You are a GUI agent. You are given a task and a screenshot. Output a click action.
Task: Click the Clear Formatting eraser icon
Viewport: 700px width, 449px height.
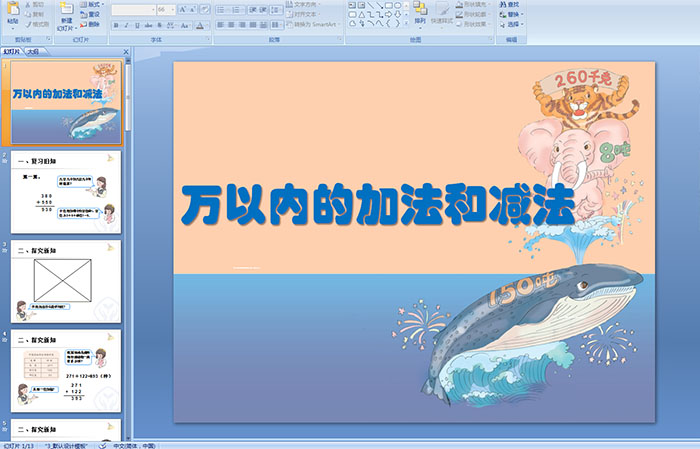(205, 9)
